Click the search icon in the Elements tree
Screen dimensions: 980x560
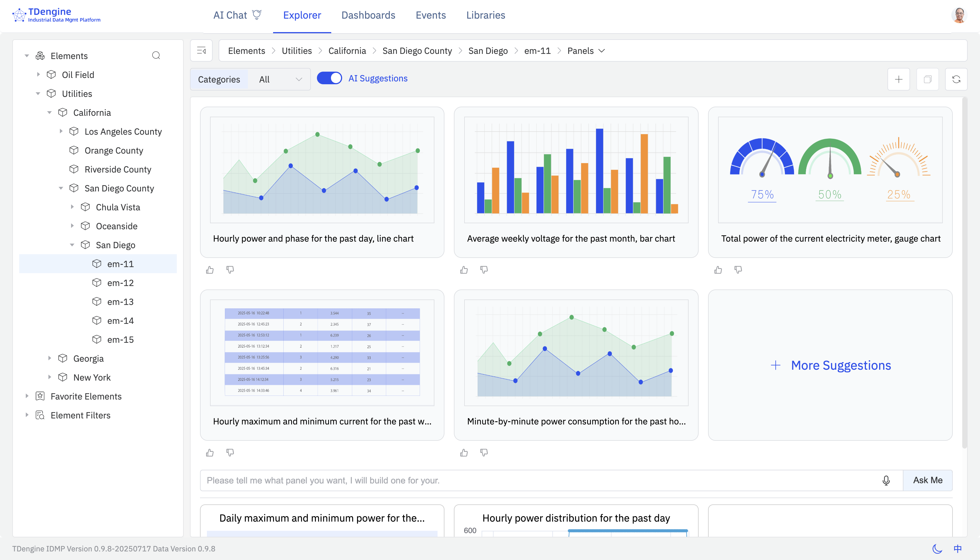pos(156,55)
